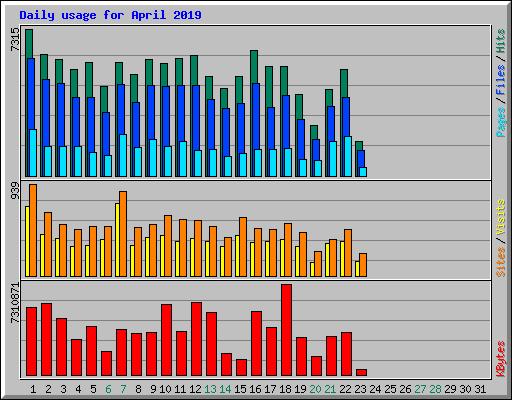The height and width of the screenshot is (400, 512).
Task: Click the Sites legend label
Action: [x=500, y=262]
